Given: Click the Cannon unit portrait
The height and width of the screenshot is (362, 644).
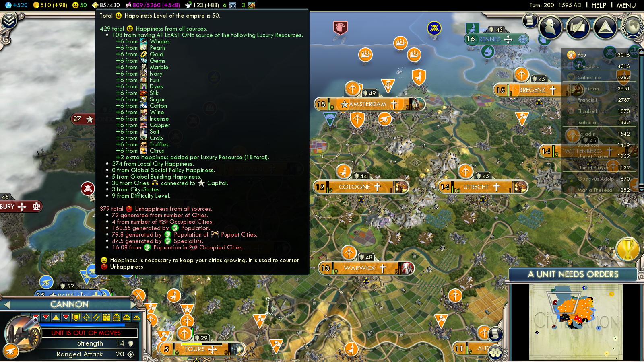Looking at the screenshot, I should coord(23,333).
